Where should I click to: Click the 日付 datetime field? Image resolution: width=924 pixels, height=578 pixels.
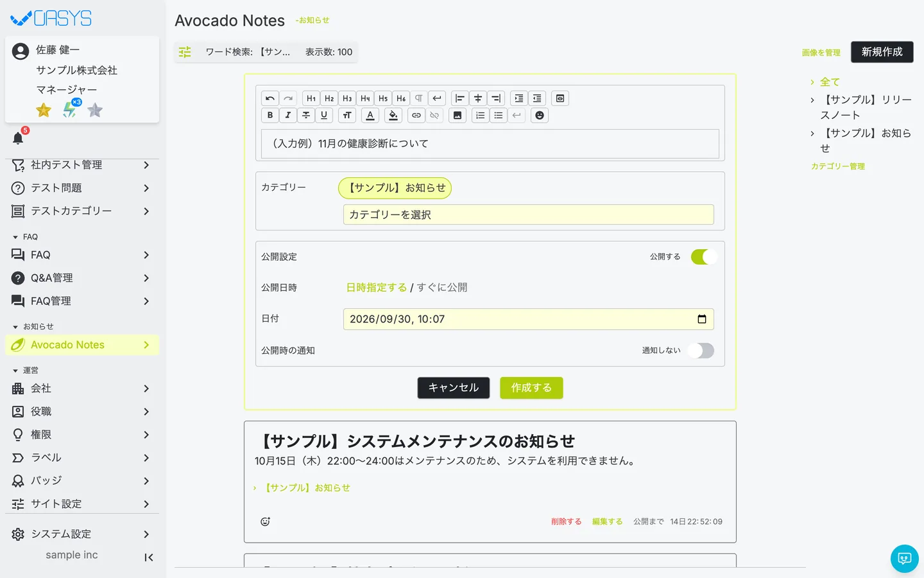coord(529,319)
